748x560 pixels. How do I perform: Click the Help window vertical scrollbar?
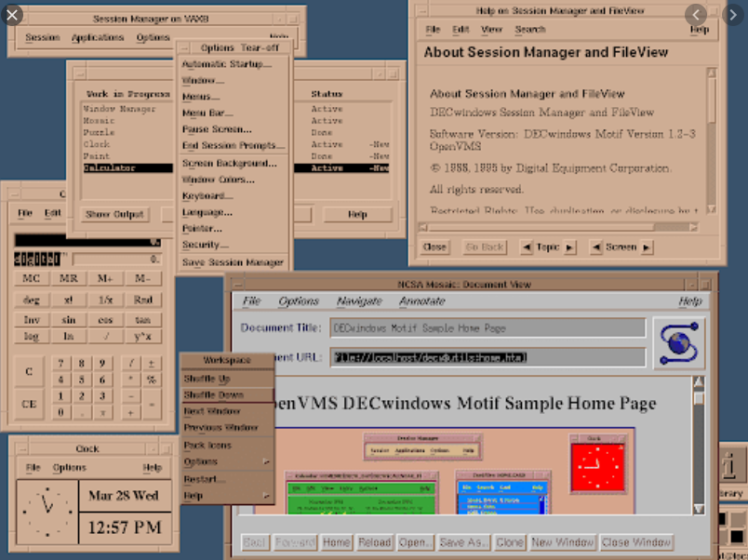point(712,140)
